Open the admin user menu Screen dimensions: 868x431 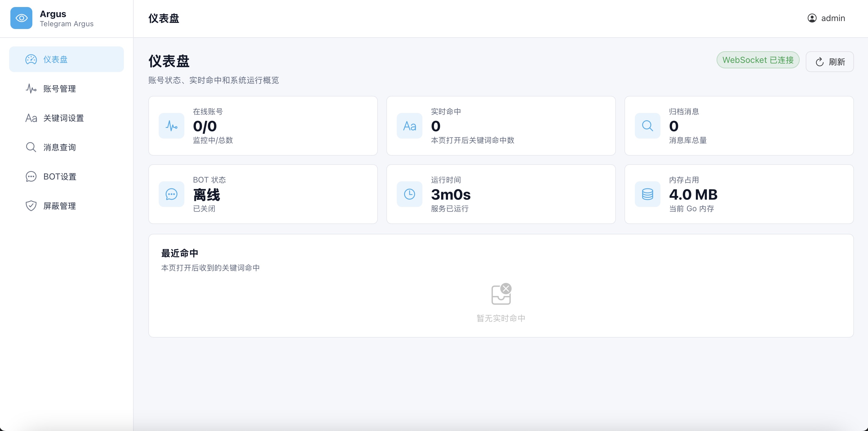(x=826, y=18)
